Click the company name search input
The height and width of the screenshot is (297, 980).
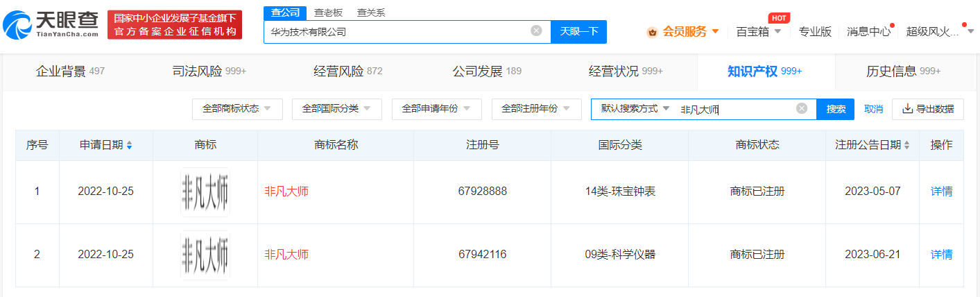(395, 31)
